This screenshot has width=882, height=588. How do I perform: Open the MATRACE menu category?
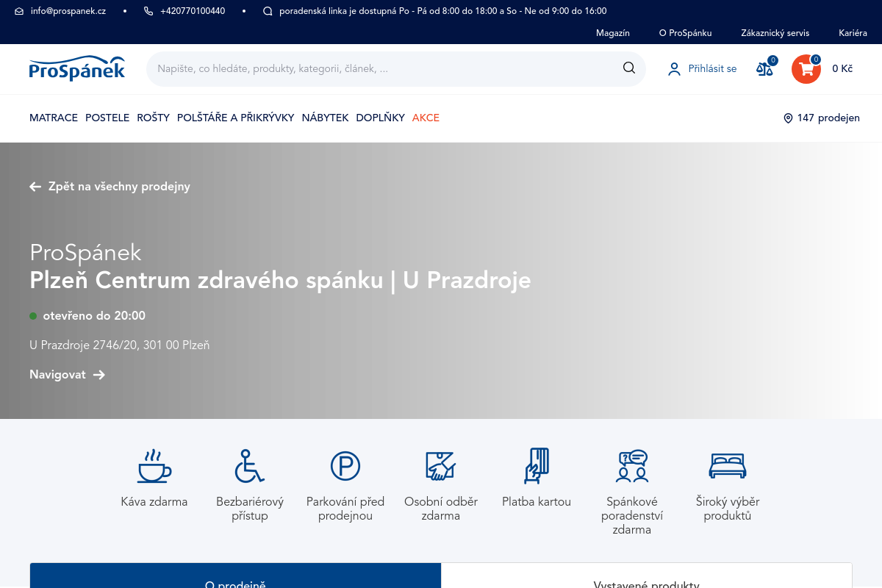[53, 118]
